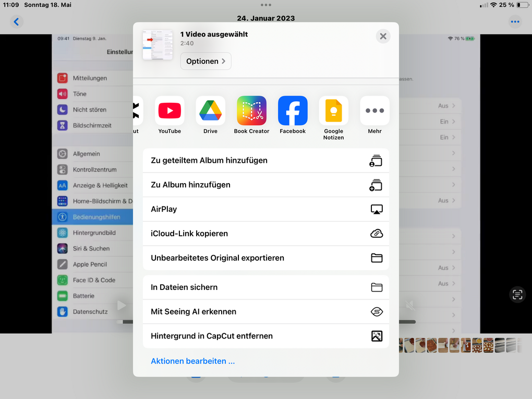
Task: Tap the Mitteilungen icon in the video
Action: point(63,78)
